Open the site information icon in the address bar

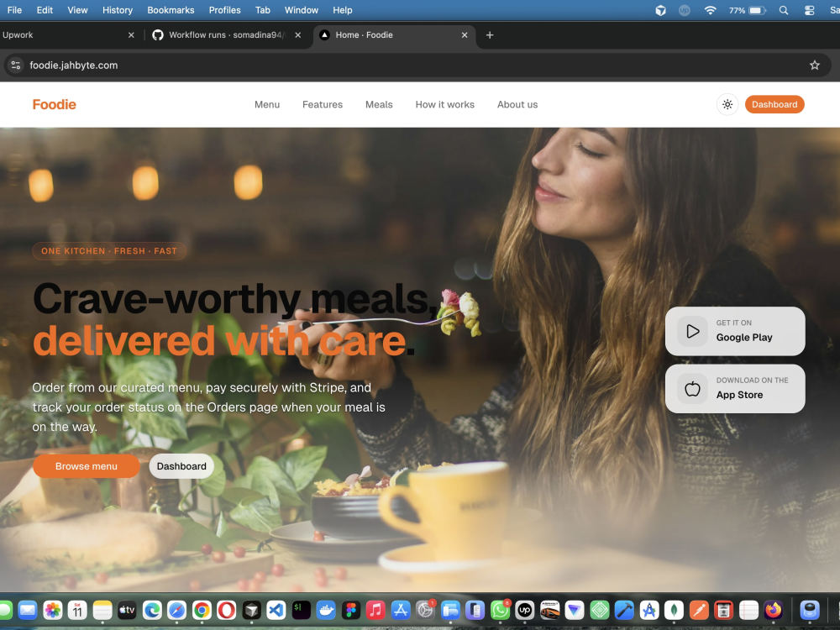tap(15, 66)
